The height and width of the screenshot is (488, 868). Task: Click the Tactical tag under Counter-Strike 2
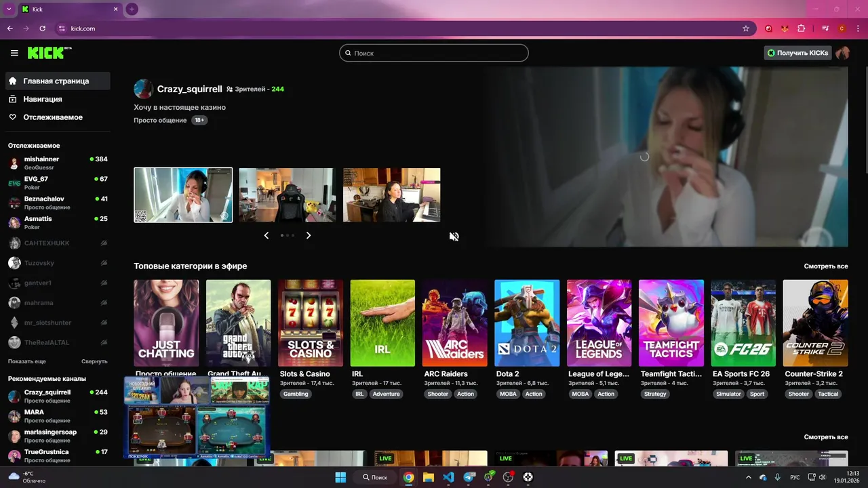(828, 394)
